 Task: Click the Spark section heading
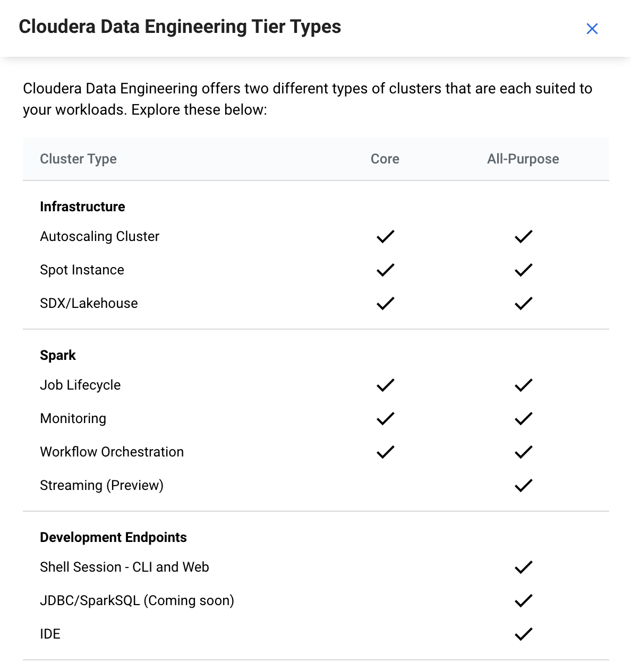pos(58,355)
